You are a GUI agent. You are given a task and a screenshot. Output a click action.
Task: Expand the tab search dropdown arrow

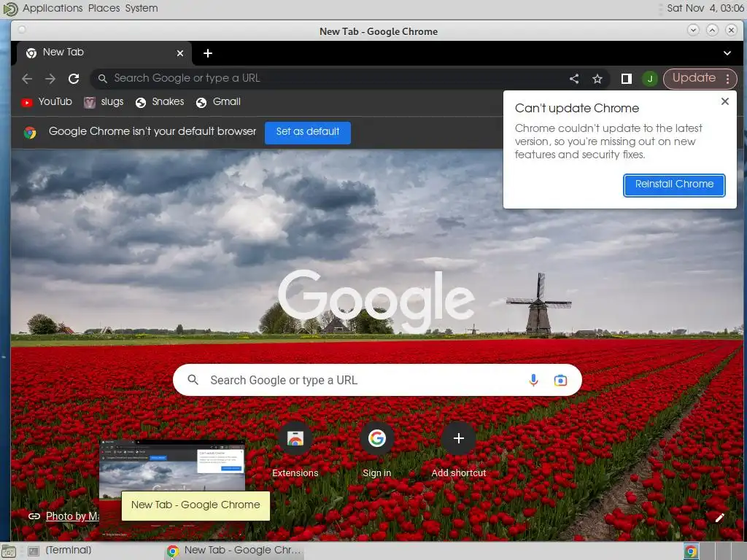point(727,53)
